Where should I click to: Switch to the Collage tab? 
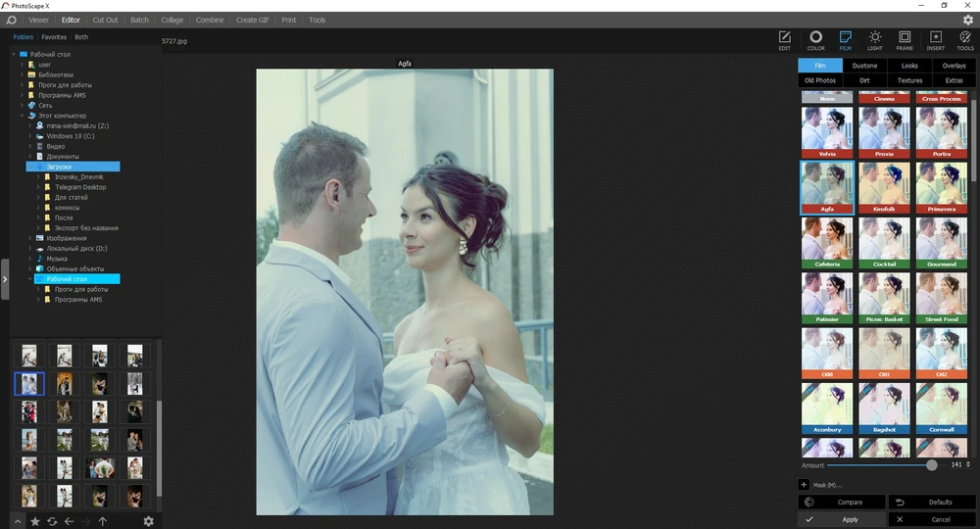171,20
